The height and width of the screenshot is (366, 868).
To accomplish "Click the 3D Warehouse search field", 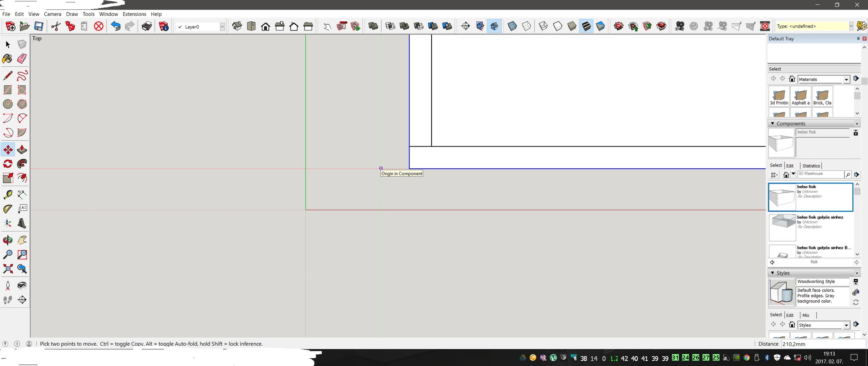I will (x=820, y=174).
